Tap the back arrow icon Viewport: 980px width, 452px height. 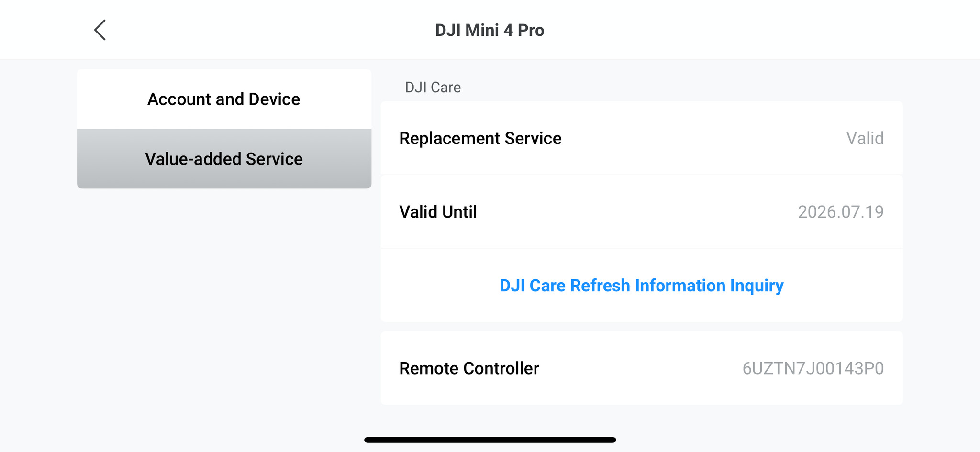click(100, 30)
